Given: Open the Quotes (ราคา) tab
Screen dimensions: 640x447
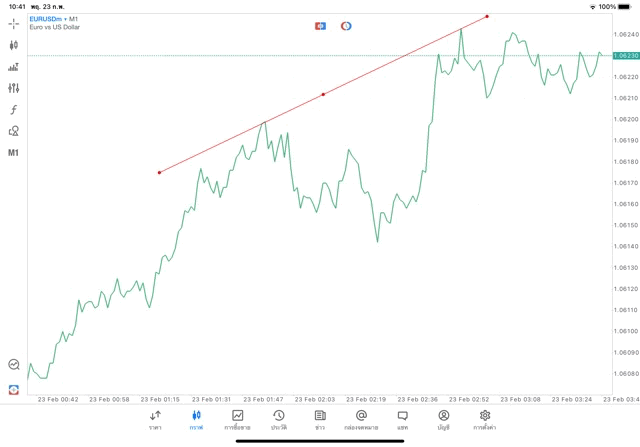Looking at the screenshot, I should point(155,420).
